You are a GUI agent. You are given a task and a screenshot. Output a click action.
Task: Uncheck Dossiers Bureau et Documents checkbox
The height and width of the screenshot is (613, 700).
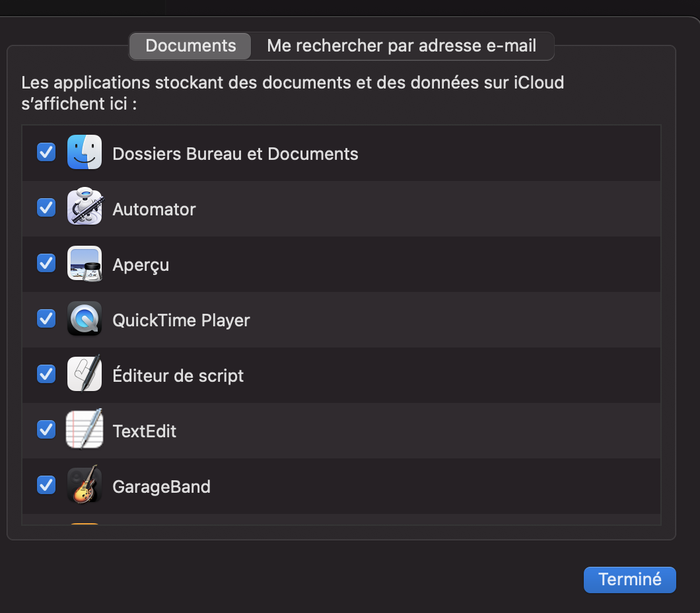coord(46,153)
